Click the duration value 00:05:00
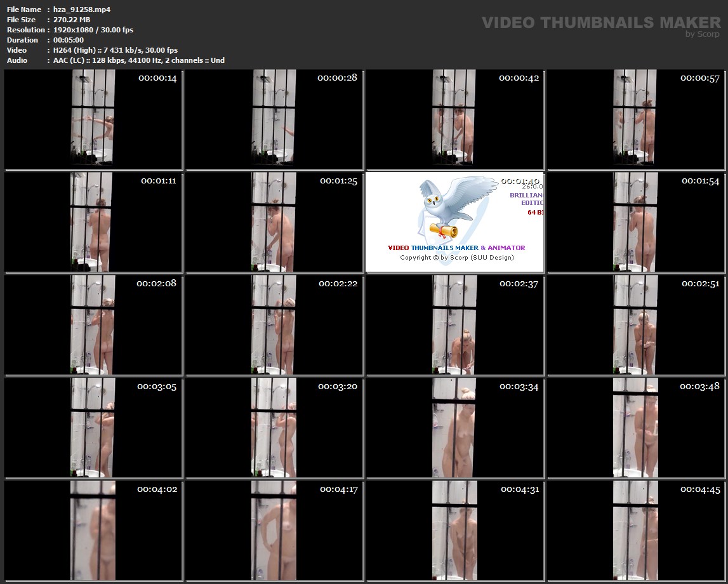 tap(69, 40)
